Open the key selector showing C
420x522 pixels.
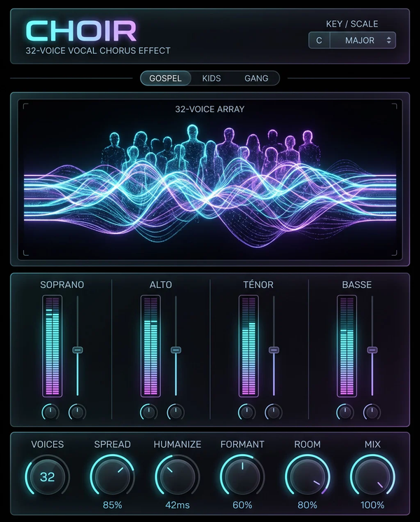[319, 40]
